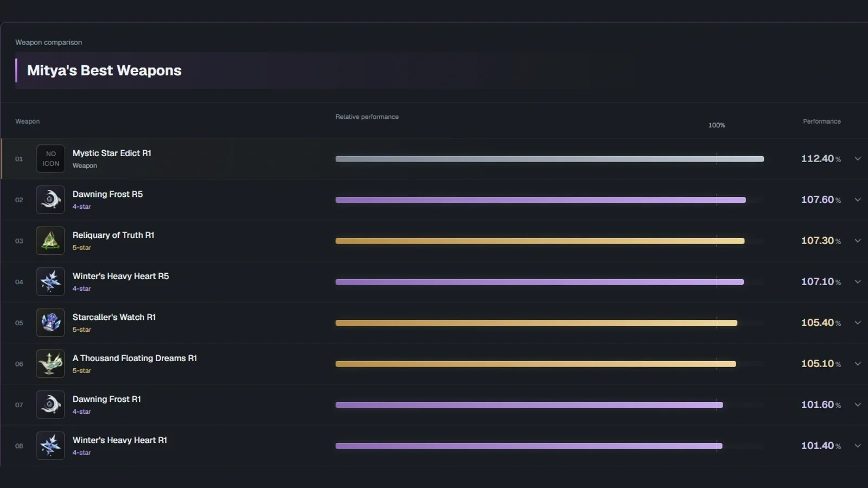This screenshot has height=488, width=868.
Task: Click the Reliquary of Truth weapon icon
Action: coord(50,241)
